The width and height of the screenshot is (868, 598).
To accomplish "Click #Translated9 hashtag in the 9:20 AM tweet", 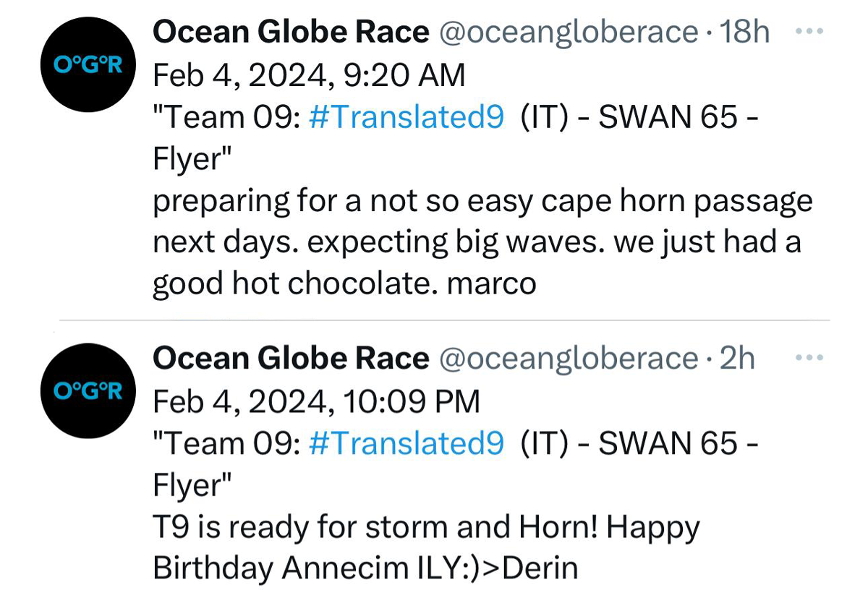I will coord(406,117).
